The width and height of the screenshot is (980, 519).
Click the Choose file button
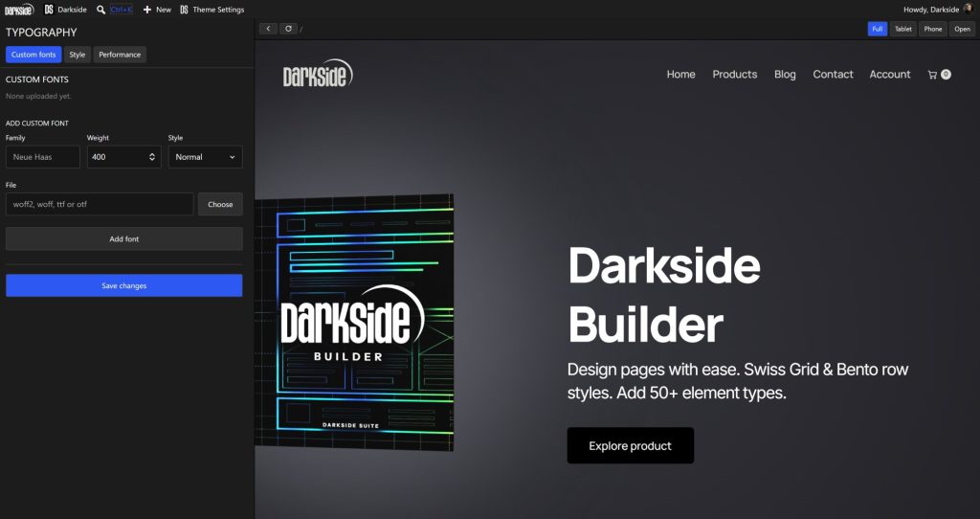[220, 204]
